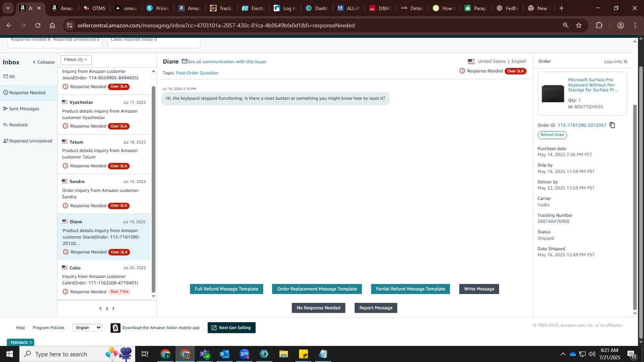644x362 pixels.
Task: Open Sticky Notes from taskbar
Action: [303, 354]
